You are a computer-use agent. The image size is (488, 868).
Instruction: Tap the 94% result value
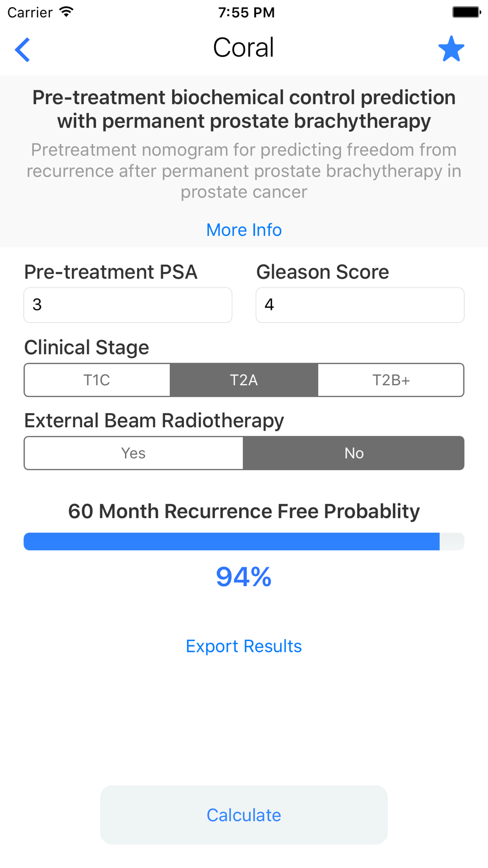point(244,577)
